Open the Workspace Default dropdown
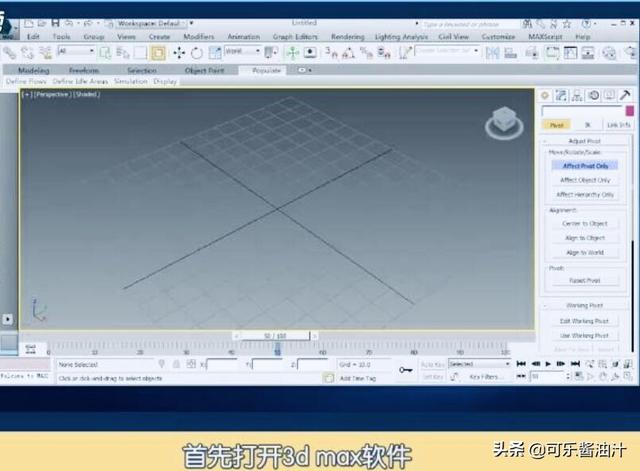Image resolution: width=640 pixels, height=471 pixels. pyautogui.click(x=151, y=23)
